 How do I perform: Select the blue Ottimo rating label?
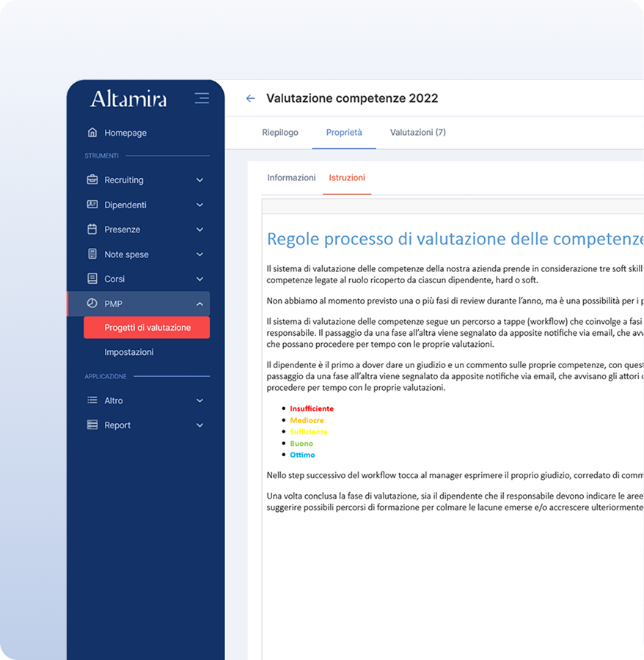(x=302, y=455)
